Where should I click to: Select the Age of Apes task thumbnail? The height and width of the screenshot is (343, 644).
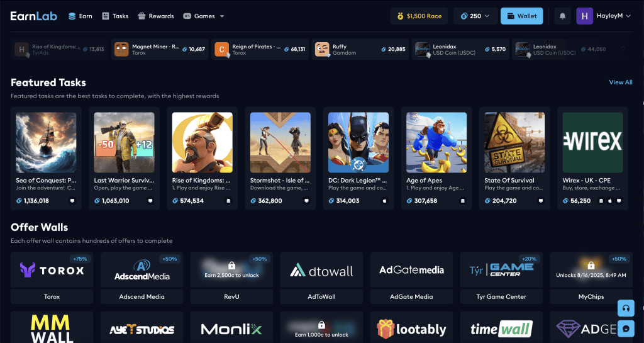[x=436, y=142]
